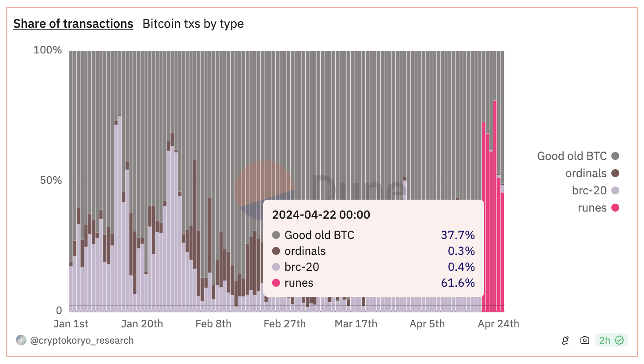Open the Share of transactions title link
This screenshot has height=364, width=644.
click(x=73, y=23)
